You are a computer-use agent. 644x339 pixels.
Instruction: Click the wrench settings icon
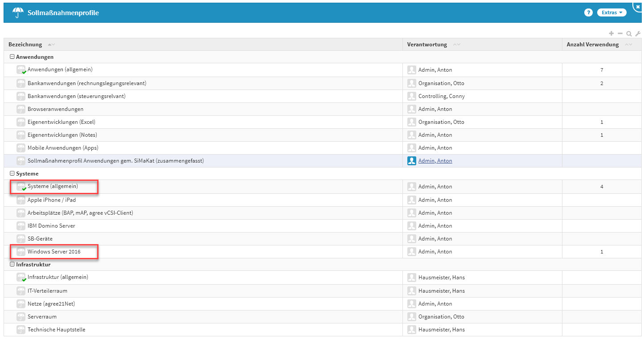(x=638, y=33)
